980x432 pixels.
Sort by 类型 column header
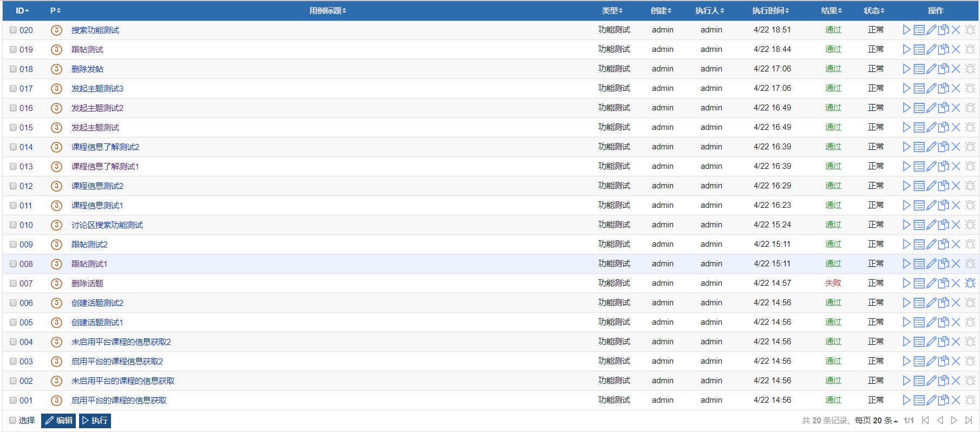point(612,11)
